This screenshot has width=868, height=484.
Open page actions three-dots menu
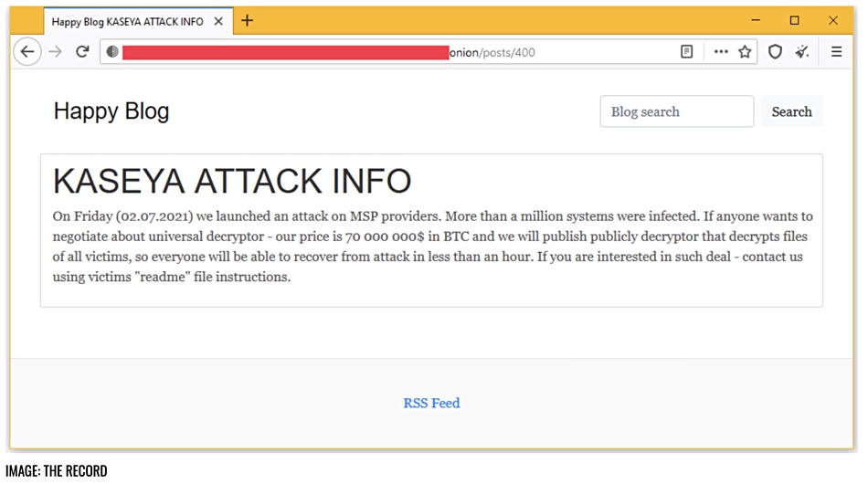coord(721,52)
